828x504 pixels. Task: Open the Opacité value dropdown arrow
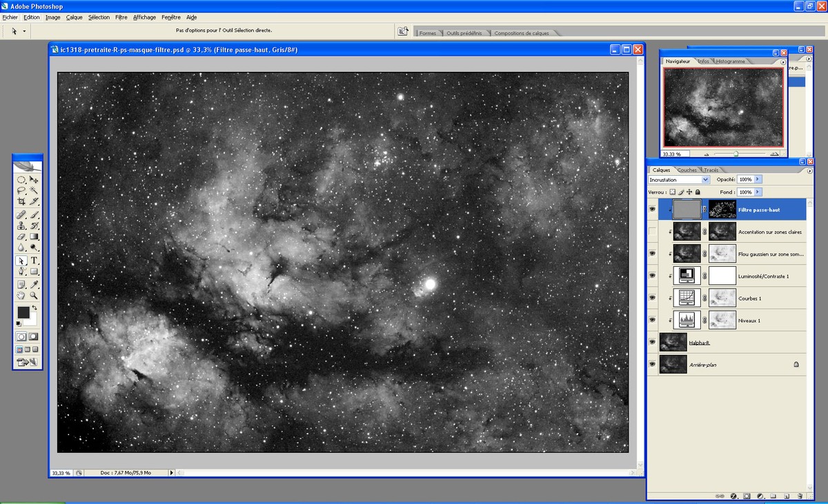(x=757, y=179)
